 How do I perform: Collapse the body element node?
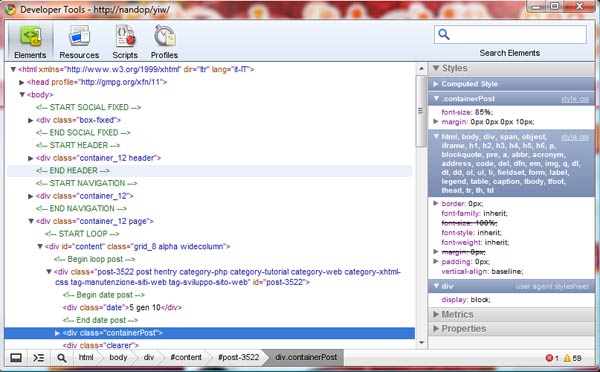pyautogui.click(x=22, y=95)
